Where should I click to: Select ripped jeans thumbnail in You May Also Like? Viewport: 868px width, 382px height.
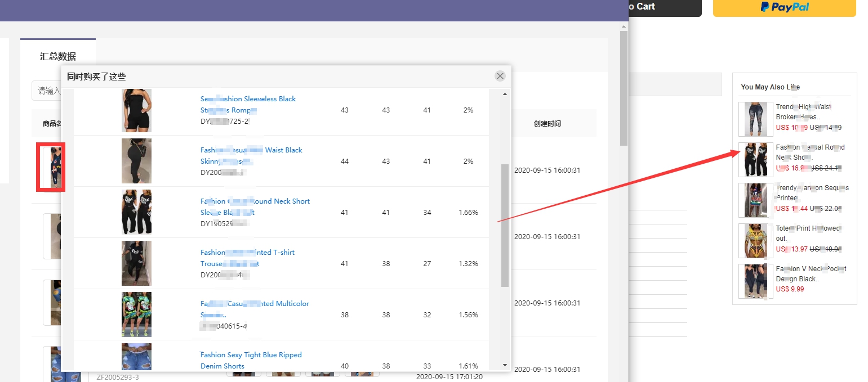[755, 119]
